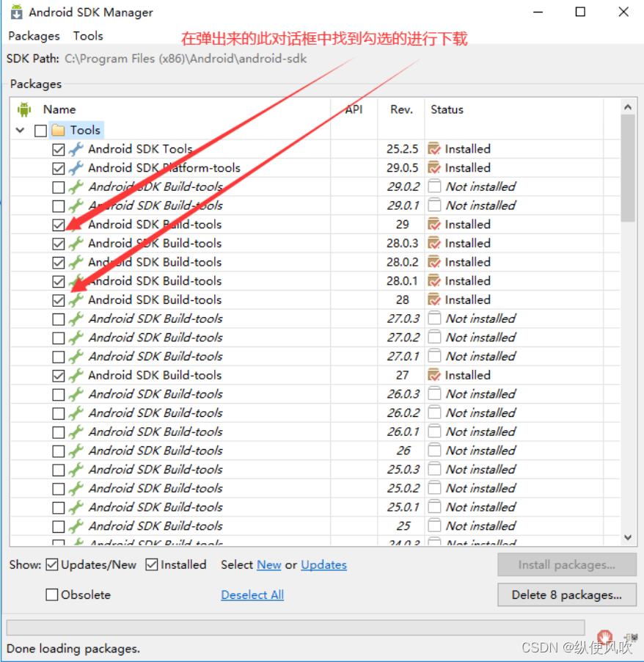Click Not installed status icon for rev 27.0.1
644x662 pixels.
click(x=434, y=356)
